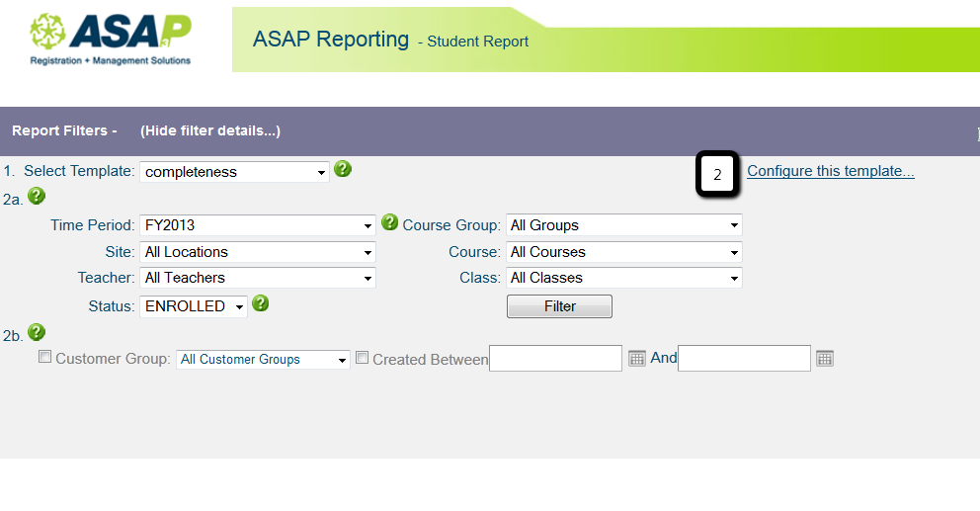Open the Time Period FY2013 dropdown
Viewport: 980px width, 511px height.
tap(258, 225)
